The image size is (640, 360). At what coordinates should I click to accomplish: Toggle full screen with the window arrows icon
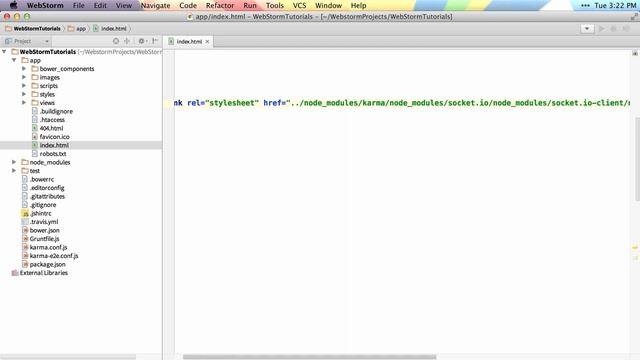(634, 17)
